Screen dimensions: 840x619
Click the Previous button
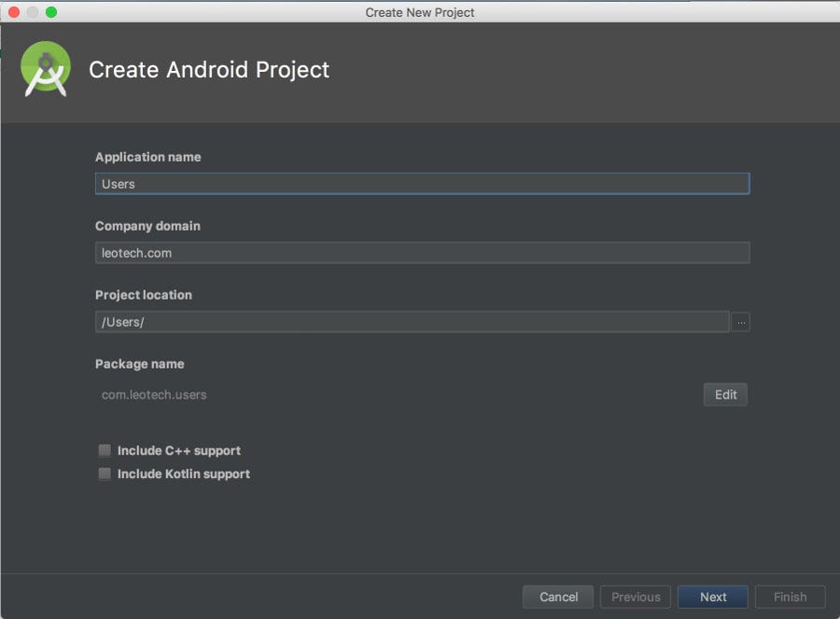click(x=636, y=597)
